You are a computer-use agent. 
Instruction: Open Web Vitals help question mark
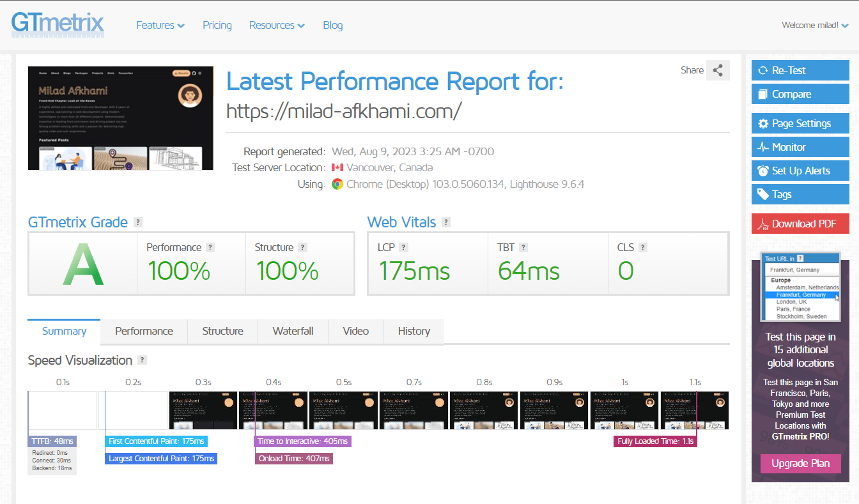point(446,222)
